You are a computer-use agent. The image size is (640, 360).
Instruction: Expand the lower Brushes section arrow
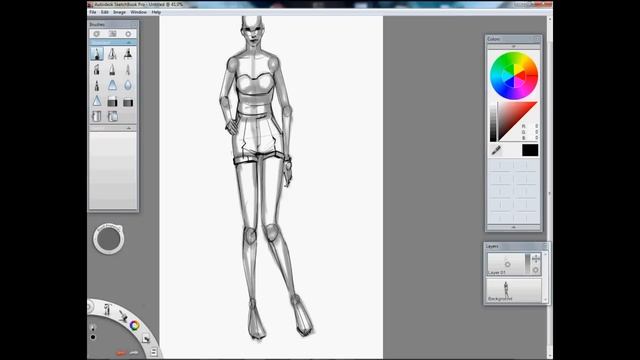click(x=129, y=128)
